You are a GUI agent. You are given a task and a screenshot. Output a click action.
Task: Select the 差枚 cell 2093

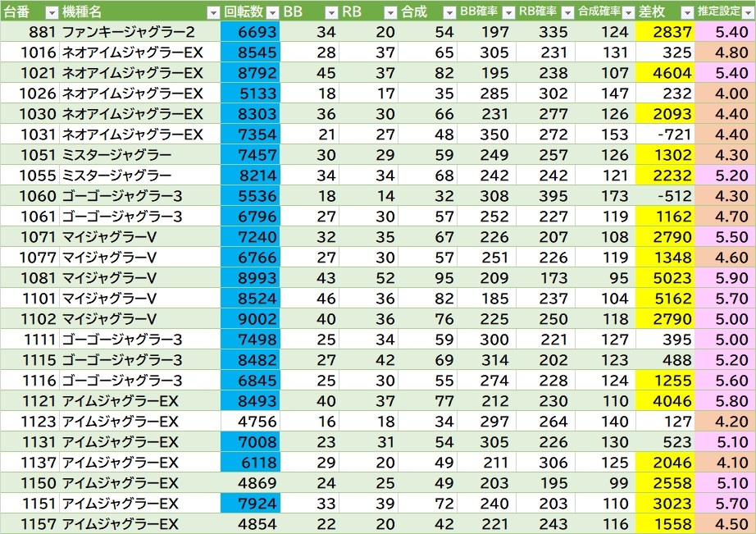coord(665,114)
